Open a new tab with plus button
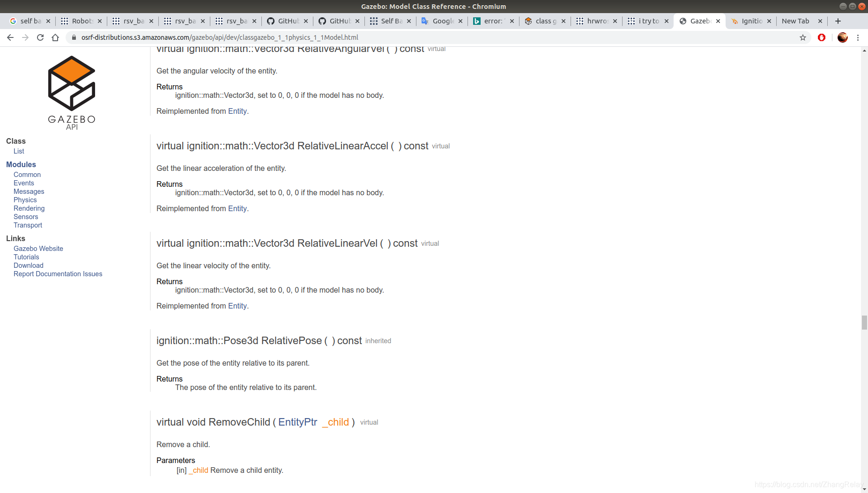868x493 pixels. coord(838,21)
